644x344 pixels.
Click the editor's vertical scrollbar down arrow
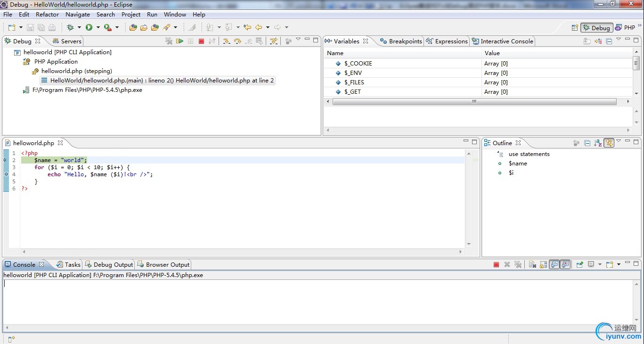(469, 244)
